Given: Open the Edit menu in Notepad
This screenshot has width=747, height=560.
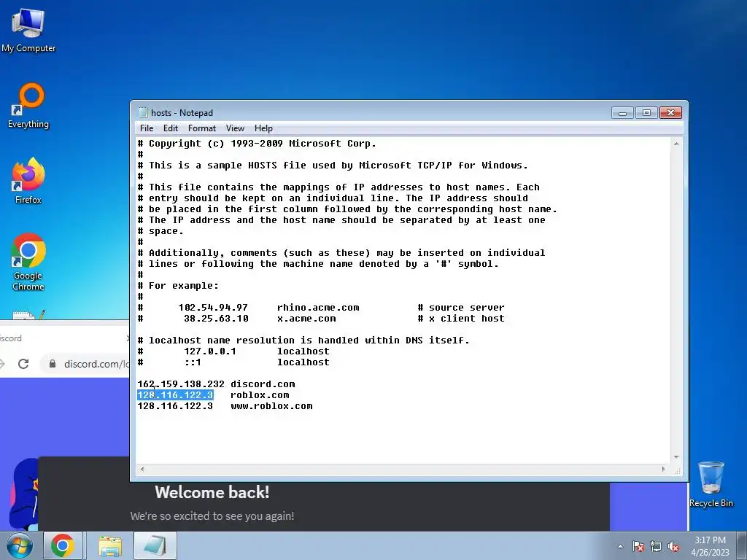Looking at the screenshot, I should [x=171, y=128].
